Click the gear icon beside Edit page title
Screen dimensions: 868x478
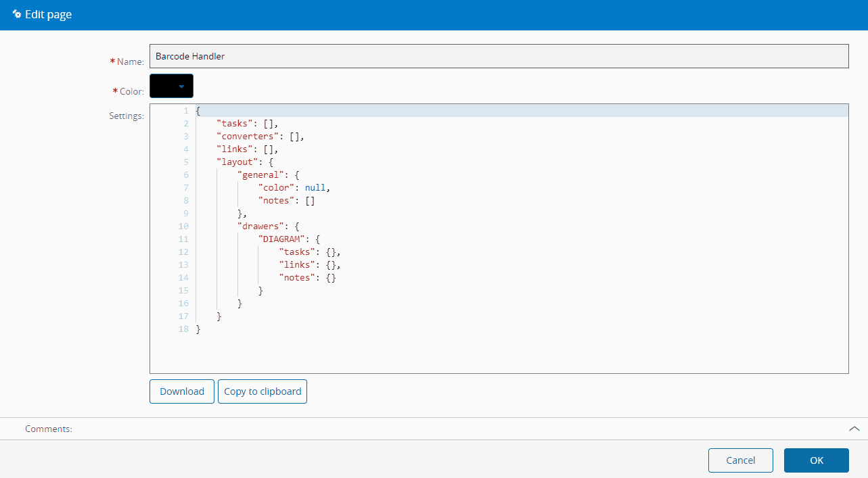(17, 14)
